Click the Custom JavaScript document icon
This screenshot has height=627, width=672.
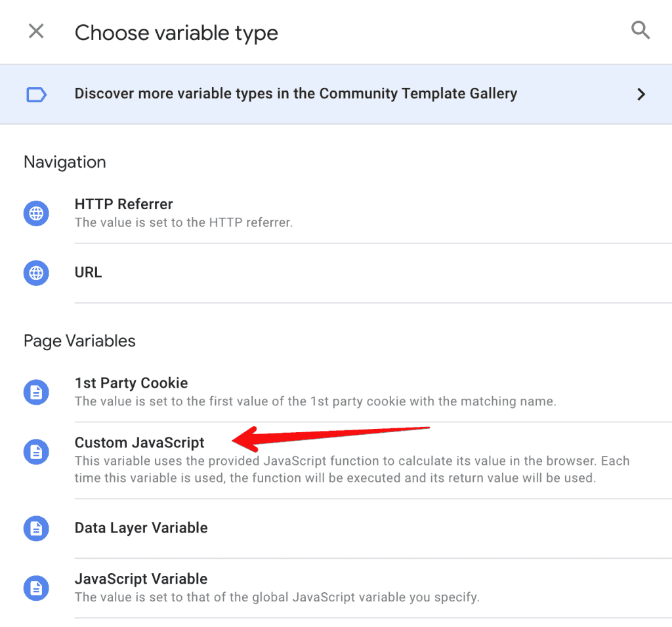pyautogui.click(x=36, y=452)
